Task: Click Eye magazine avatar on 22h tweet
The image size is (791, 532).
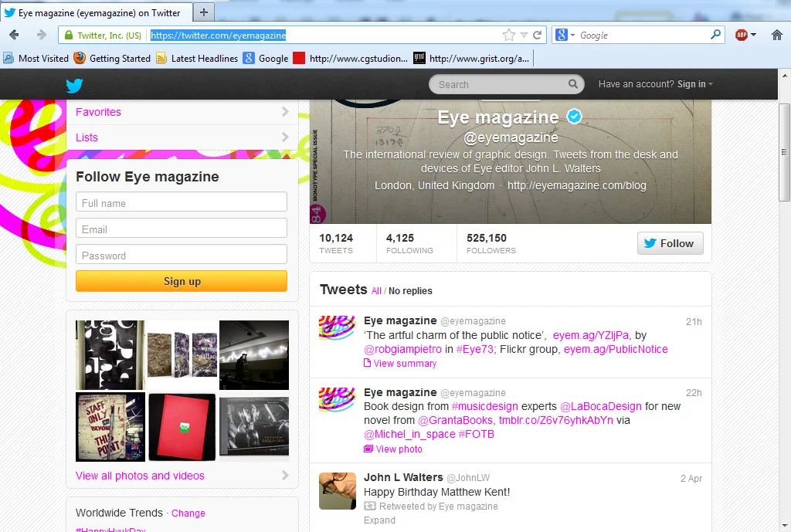Action: click(x=337, y=398)
